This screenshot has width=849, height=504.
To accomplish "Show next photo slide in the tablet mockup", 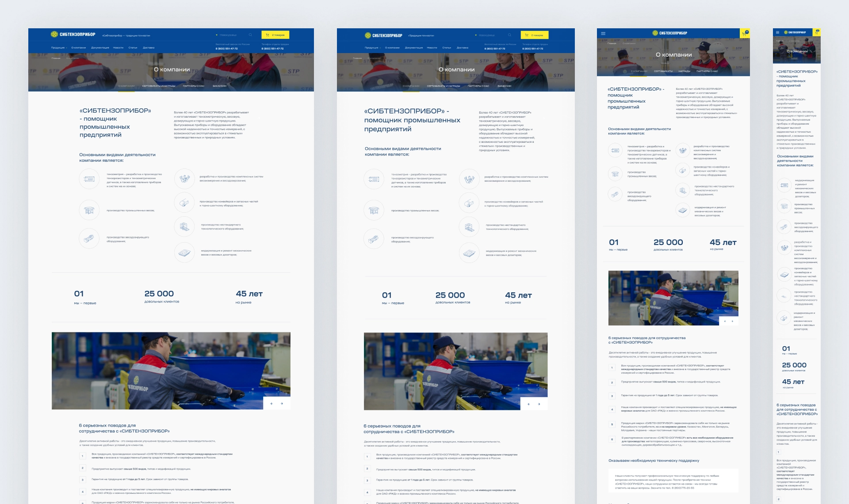I will coord(732,321).
